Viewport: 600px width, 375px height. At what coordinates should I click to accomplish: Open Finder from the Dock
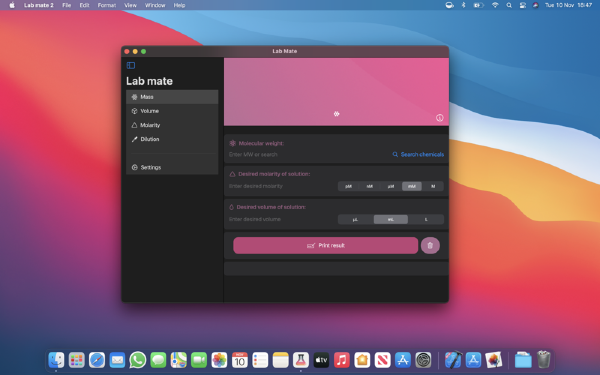pos(56,360)
